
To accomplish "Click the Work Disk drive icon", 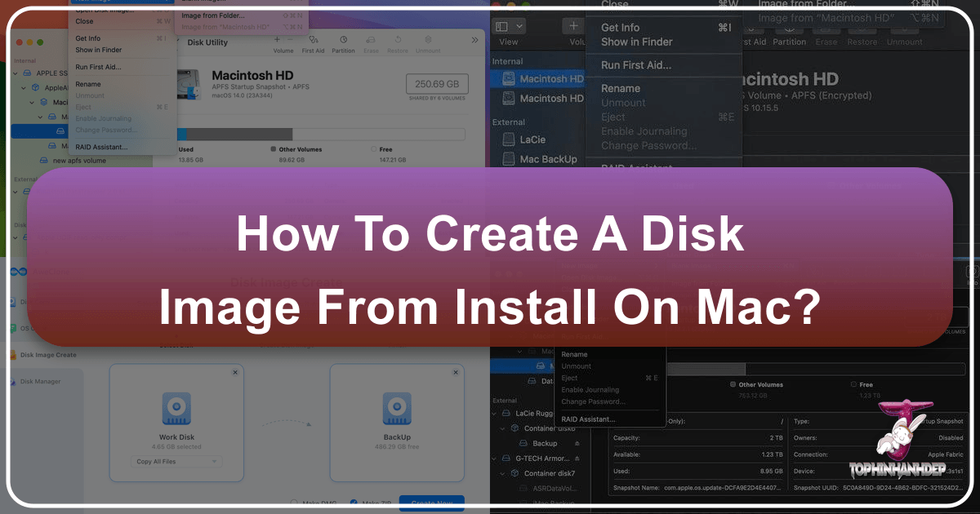I will pyautogui.click(x=175, y=407).
